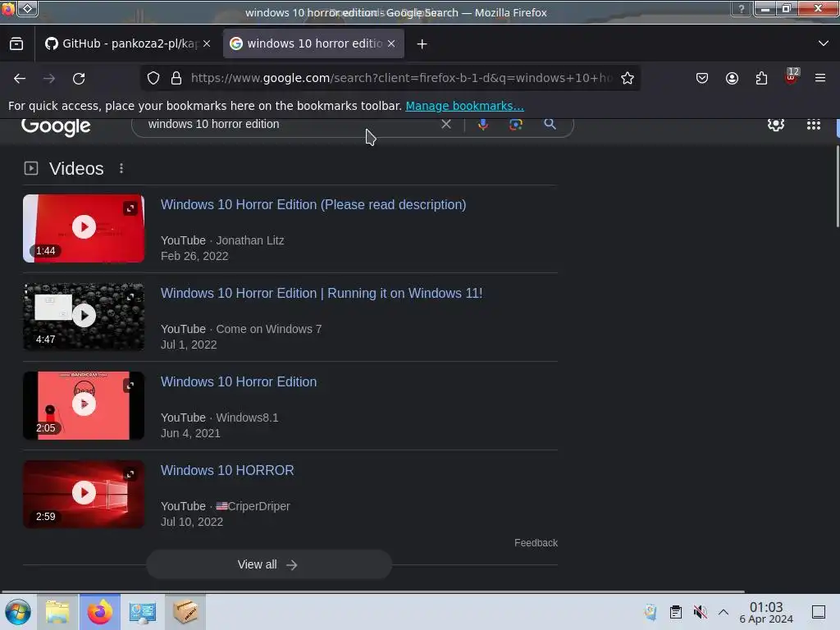Click View all videos button
This screenshot has width=840, height=630.
coord(269,564)
